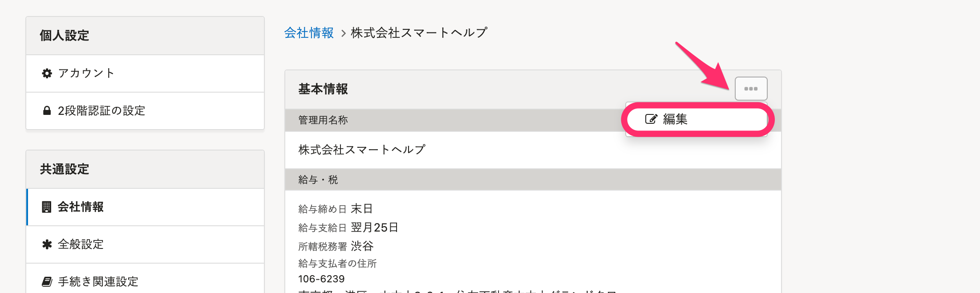Select 会社情報 in the 共通設定 sidebar
980x293 pixels.
(x=145, y=207)
